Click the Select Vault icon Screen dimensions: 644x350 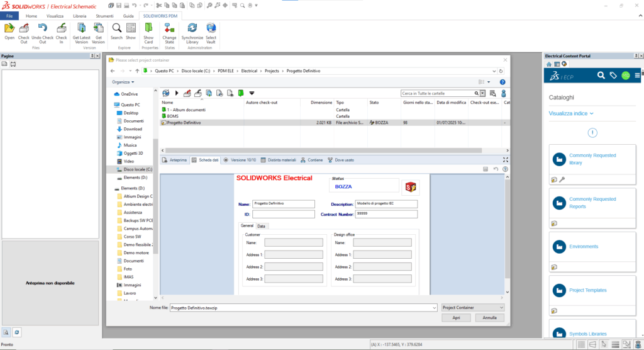pos(211,28)
